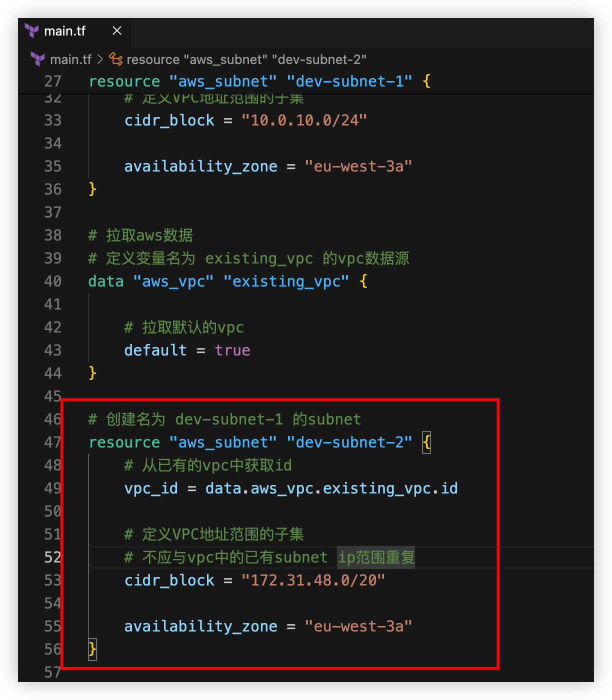This screenshot has width=612, height=700.
Task: Open the dev-subnet-2 resource breadcrumb item
Action: pos(246,59)
